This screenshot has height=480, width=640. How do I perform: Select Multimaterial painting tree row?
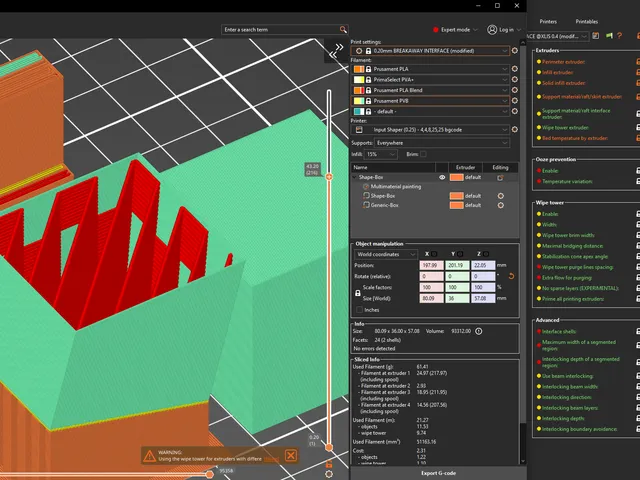[396, 187]
